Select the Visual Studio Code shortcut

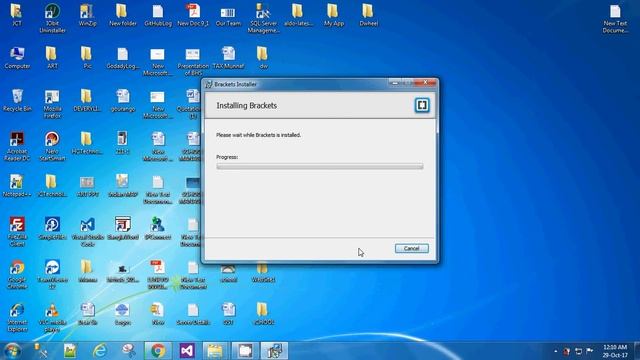click(87, 232)
